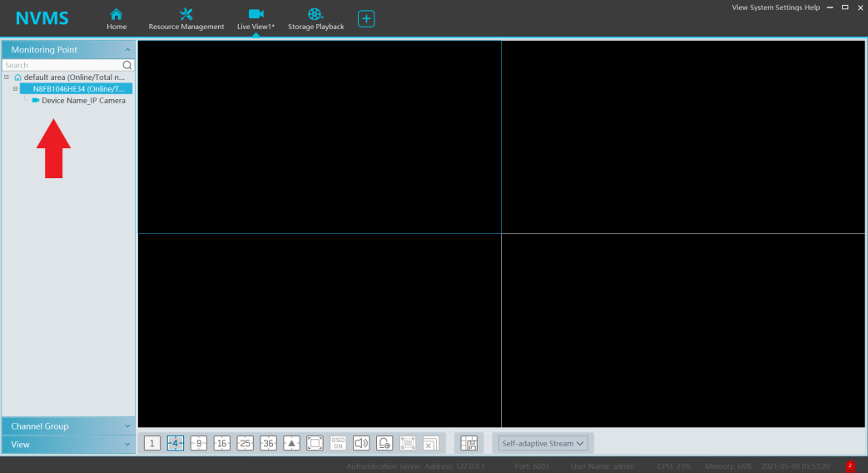Click the full screen icon
The width and height of the screenshot is (868, 473).
pos(315,443)
